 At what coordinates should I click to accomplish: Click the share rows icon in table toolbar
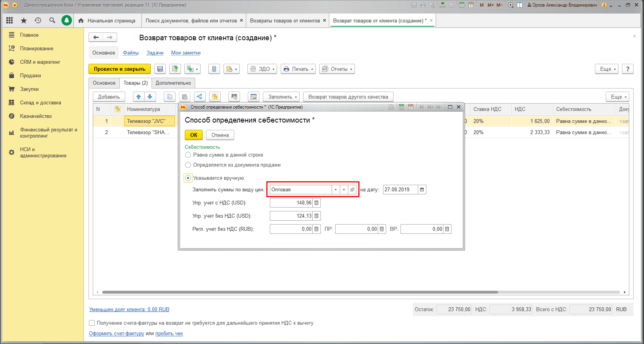click(x=199, y=97)
